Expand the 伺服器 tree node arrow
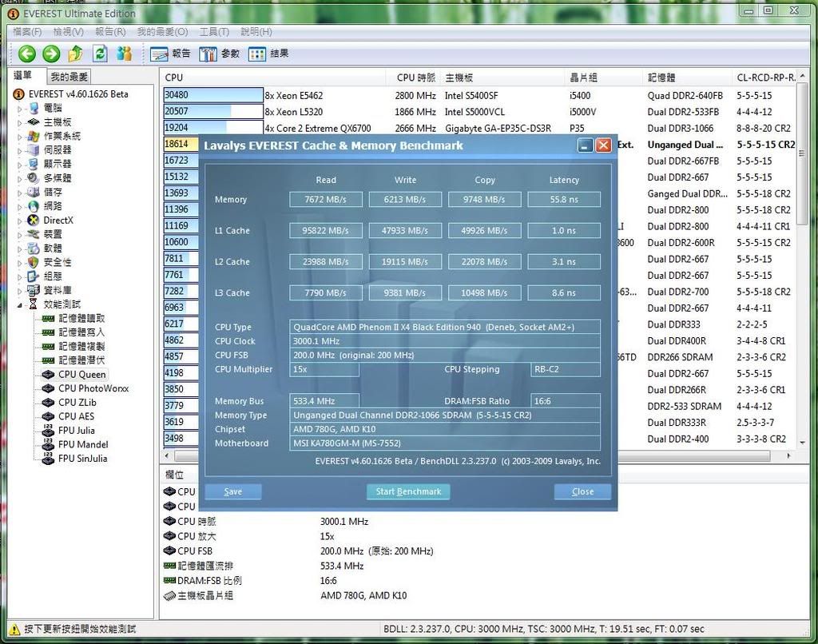 20,151
